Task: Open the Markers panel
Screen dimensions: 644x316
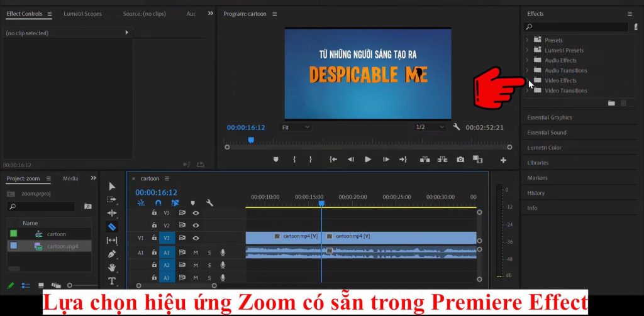Action: coord(537,178)
